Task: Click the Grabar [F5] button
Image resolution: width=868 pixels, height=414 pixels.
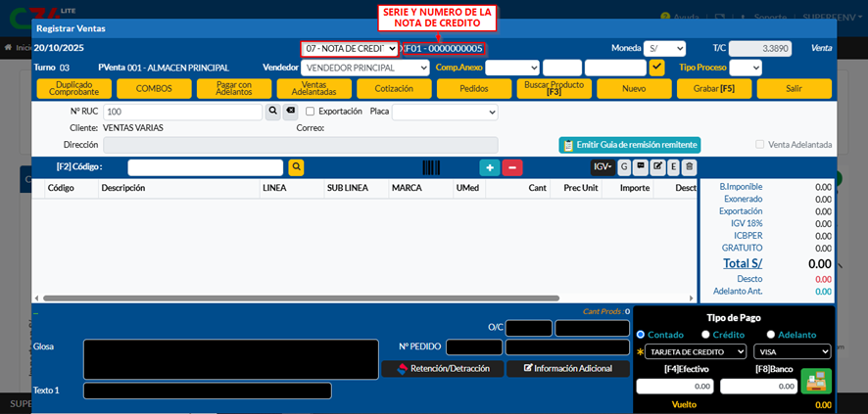Action: coord(713,89)
